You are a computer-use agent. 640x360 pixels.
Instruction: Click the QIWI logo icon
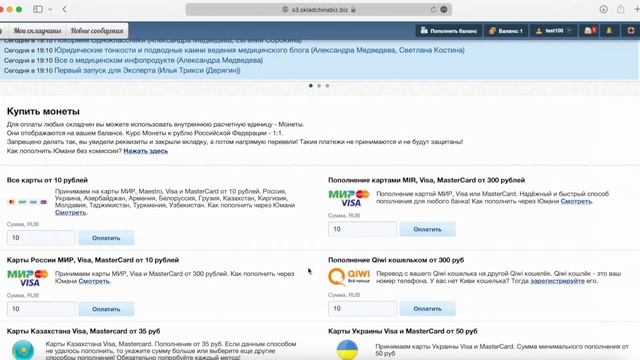349,277
